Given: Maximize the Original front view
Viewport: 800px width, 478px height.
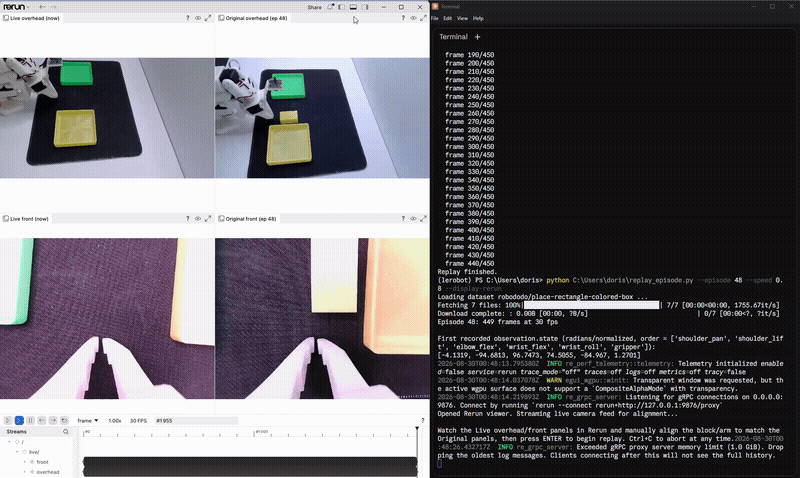Looking at the screenshot, I should (x=423, y=218).
